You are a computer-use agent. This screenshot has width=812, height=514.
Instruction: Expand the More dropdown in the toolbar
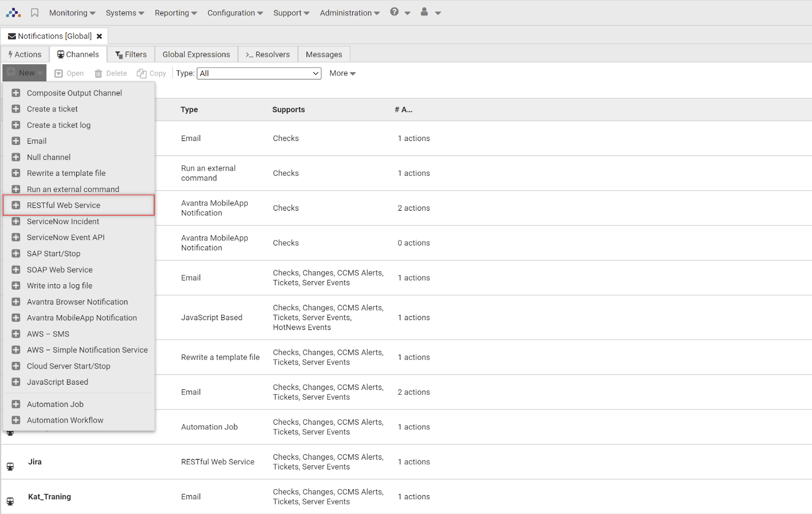(342, 73)
